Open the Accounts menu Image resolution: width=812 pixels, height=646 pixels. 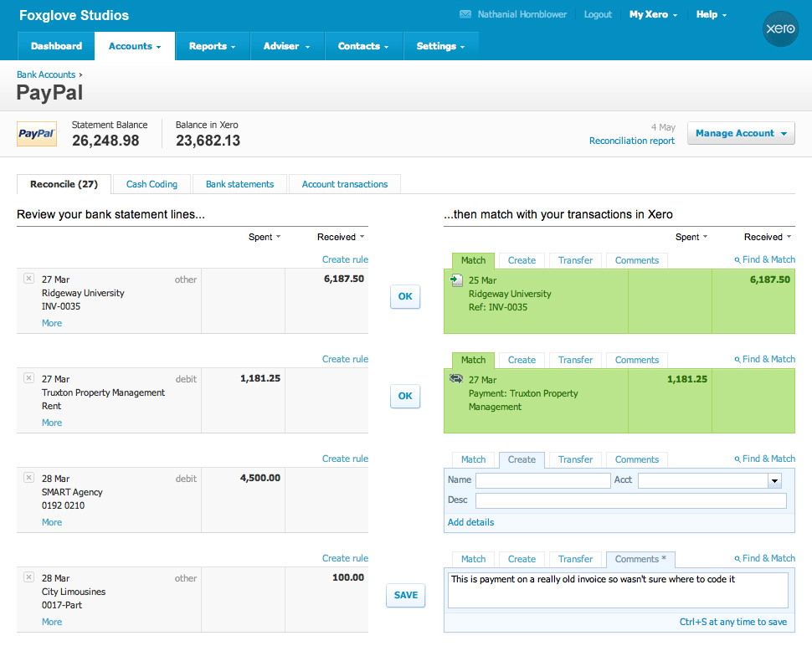point(135,46)
